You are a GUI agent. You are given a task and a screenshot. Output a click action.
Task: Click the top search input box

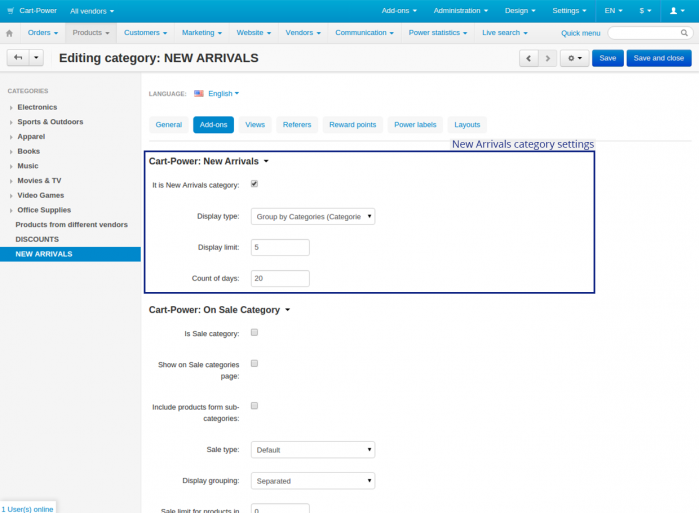[x=650, y=33]
